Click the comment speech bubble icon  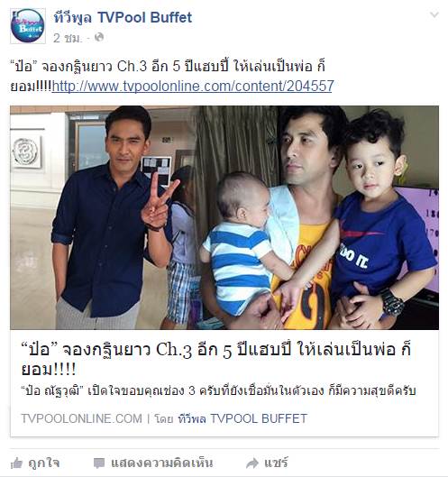point(99,463)
